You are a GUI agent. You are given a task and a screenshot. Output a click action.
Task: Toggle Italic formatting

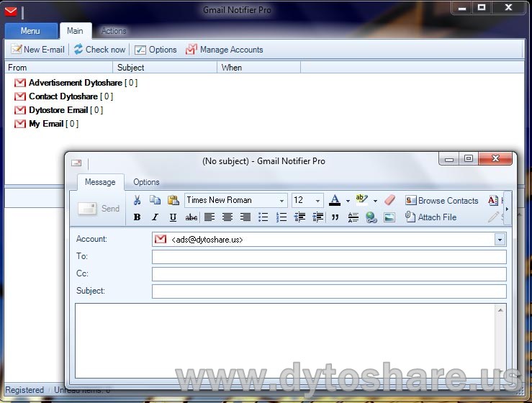155,217
